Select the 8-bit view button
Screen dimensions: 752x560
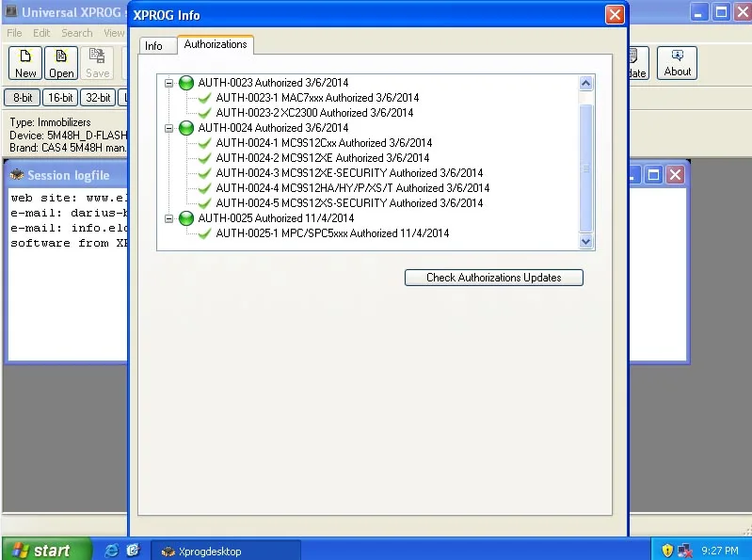point(22,98)
